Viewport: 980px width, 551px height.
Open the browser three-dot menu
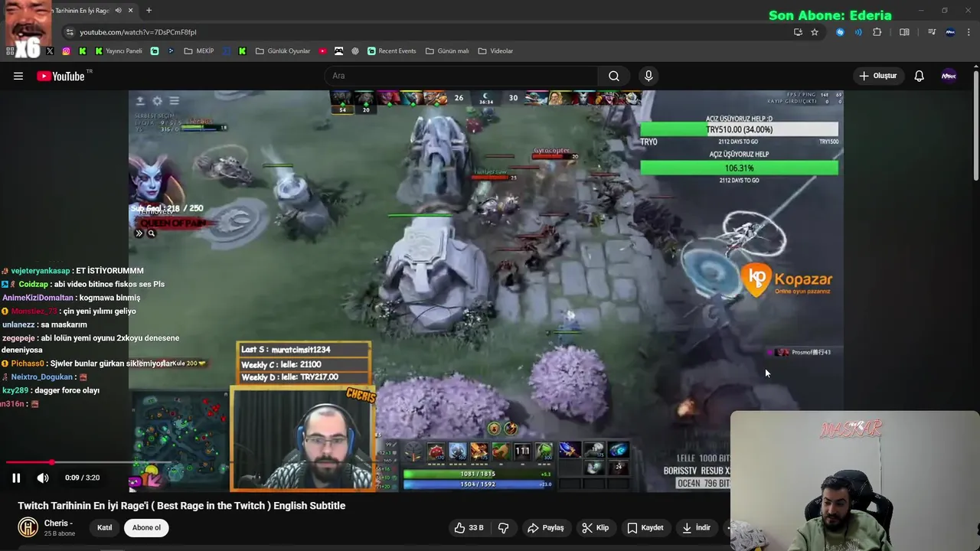(969, 32)
